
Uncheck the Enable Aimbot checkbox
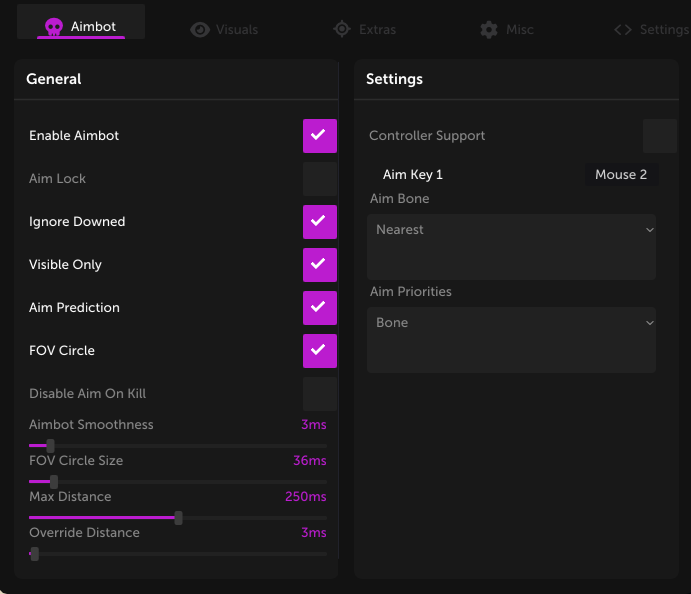(x=319, y=136)
